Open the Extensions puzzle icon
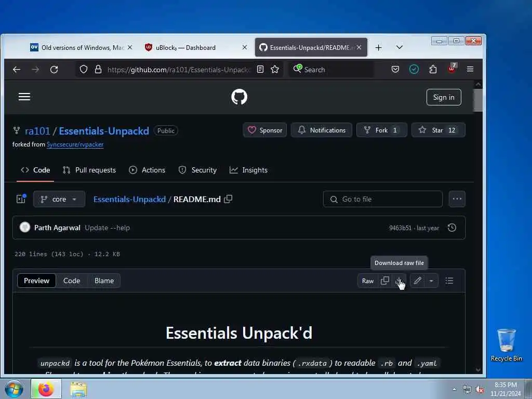 click(x=433, y=70)
